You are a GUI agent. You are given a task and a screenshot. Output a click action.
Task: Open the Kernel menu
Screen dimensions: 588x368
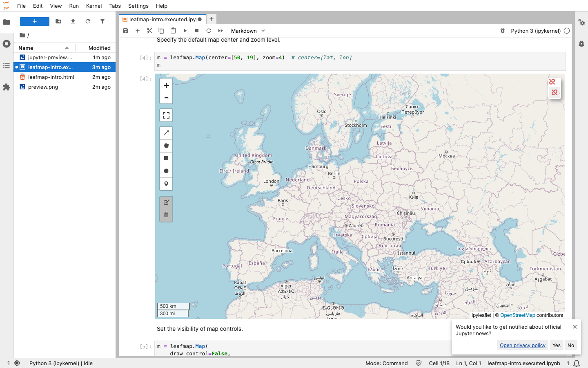pyautogui.click(x=94, y=6)
